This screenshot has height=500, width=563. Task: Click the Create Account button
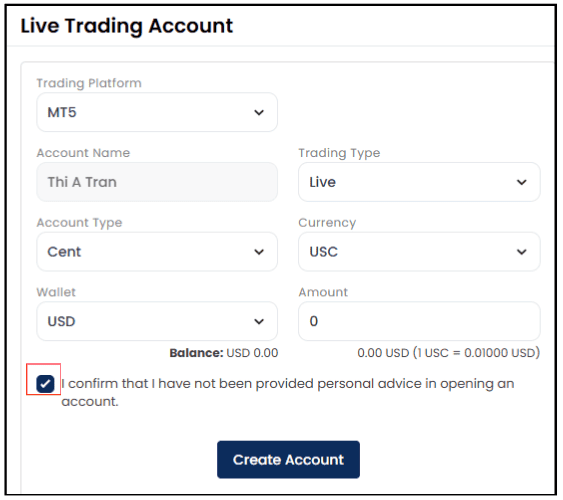click(288, 460)
